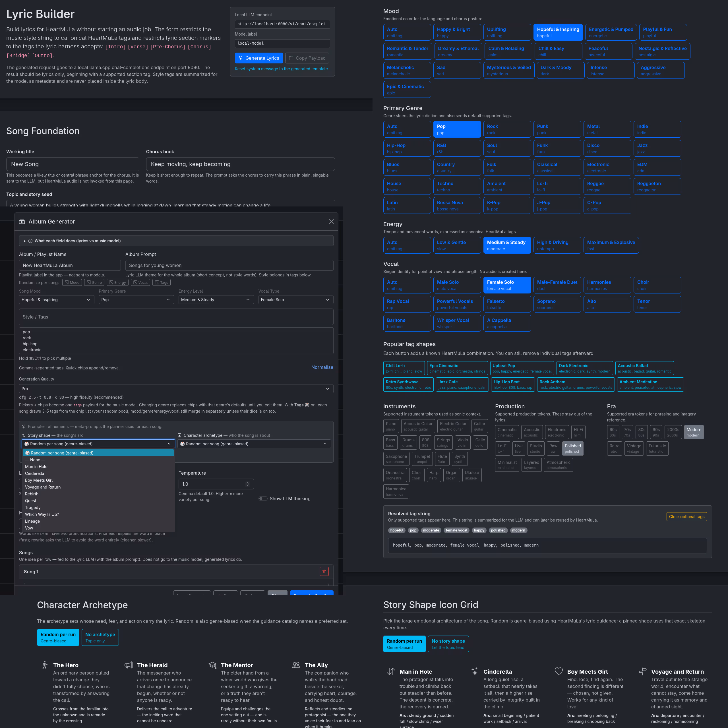Open the Vocal Type Female Solo dropdown

(x=296, y=299)
